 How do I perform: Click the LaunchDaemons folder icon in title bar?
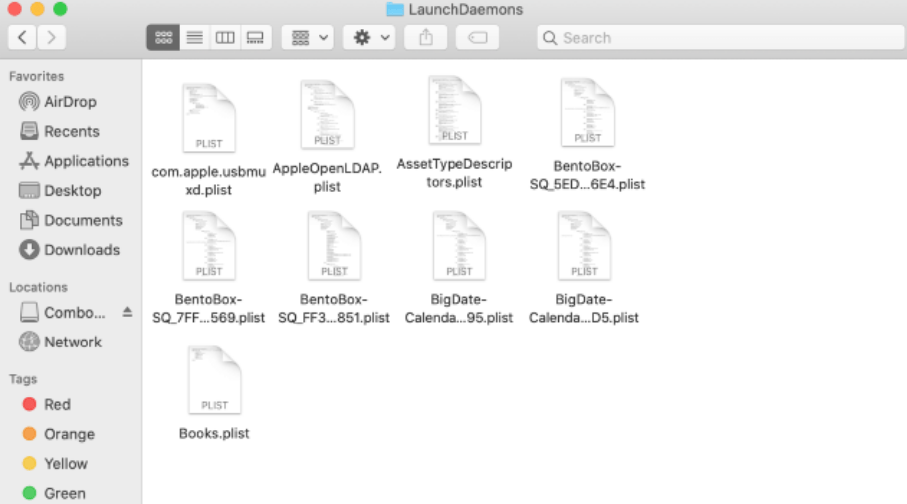pyautogui.click(x=395, y=9)
